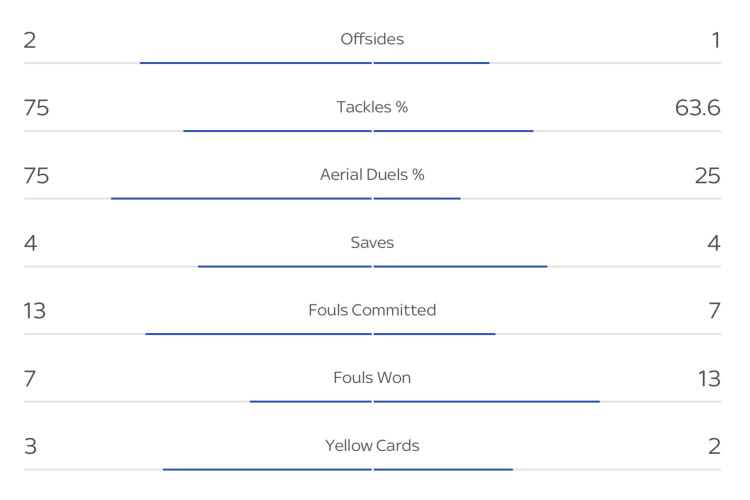Click the Yellow Cards label
This screenshot has height=500, width=750.
point(372,446)
